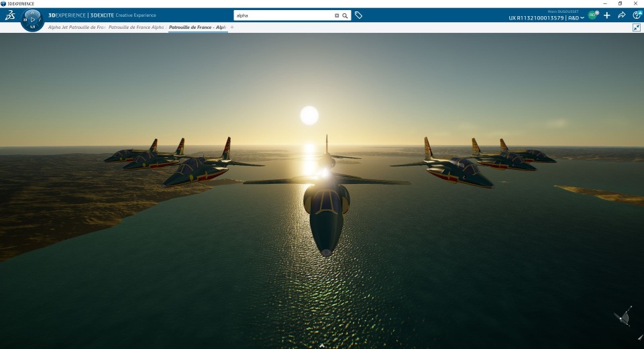Viewport: 644px width, 349px height.
Task: Clear the search text with the X icon
Action: coord(337,15)
